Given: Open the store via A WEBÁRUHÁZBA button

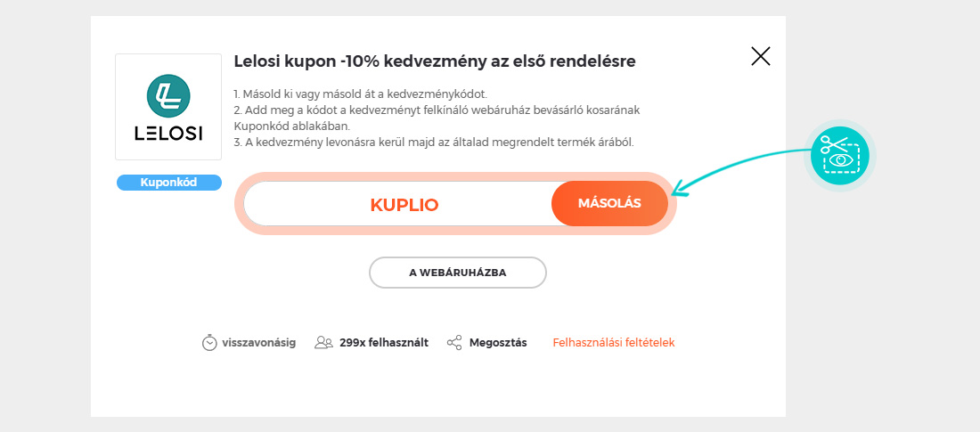Looking at the screenshot, I should [458, 273].
